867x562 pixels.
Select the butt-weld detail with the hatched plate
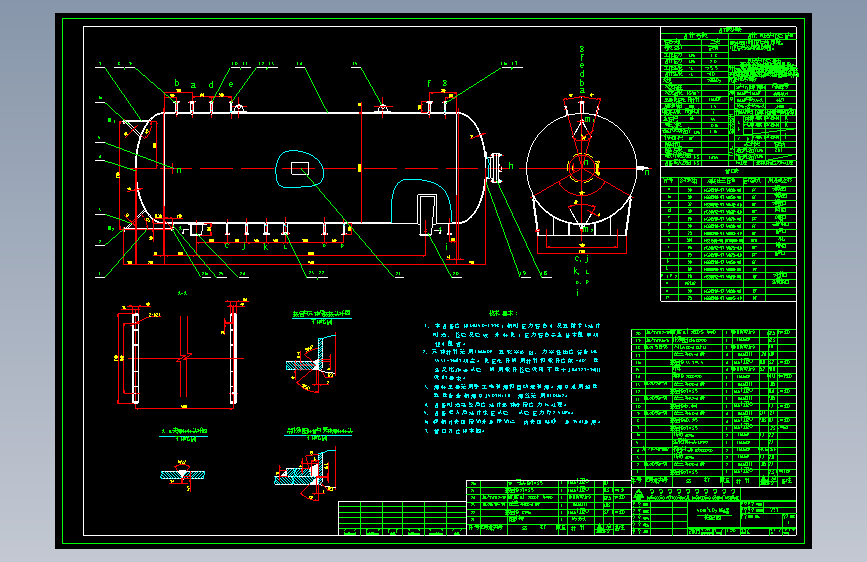point(183,475)
